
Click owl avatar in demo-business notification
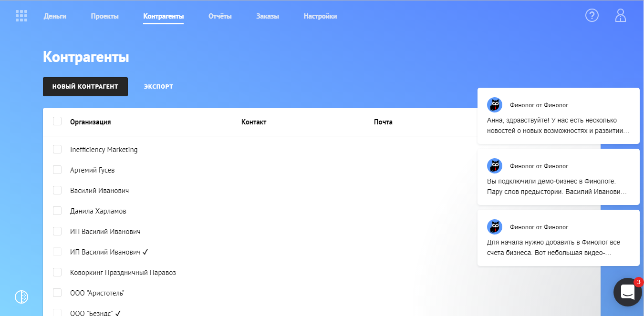495,166
